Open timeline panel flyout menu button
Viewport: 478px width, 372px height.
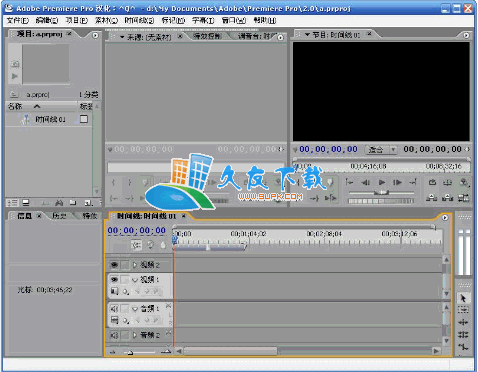pos(445,217)
